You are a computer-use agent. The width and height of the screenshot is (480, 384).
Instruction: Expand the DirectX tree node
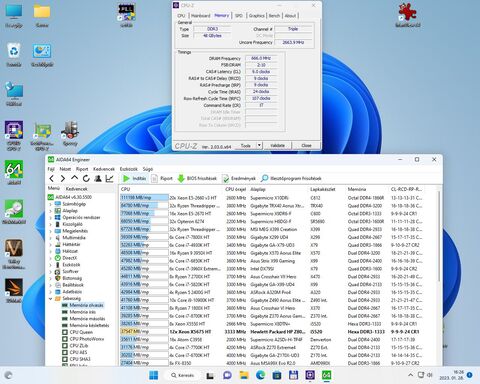point(51,258)
